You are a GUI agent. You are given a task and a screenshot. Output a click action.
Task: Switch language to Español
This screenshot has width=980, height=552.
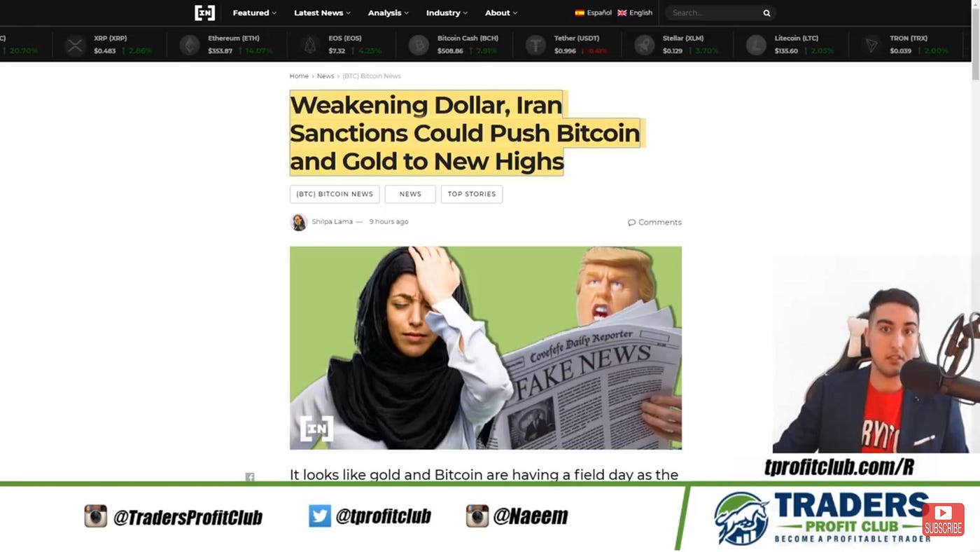pyautogui.click(x=593, y=13)
